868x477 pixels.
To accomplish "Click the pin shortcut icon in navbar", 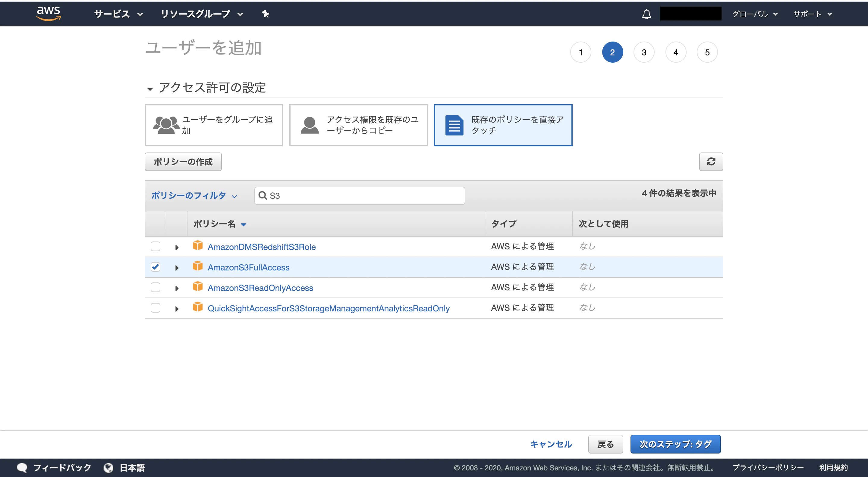I will point(266,14).
